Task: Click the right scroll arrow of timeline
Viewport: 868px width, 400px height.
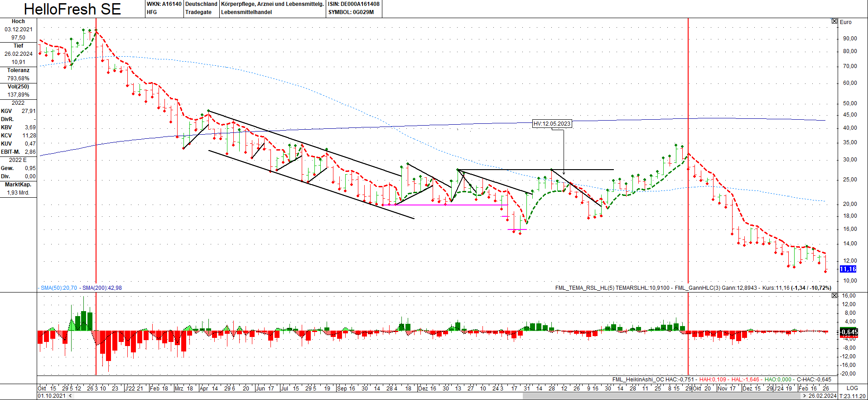Action: pyautogui.click(x=805, y=396)
